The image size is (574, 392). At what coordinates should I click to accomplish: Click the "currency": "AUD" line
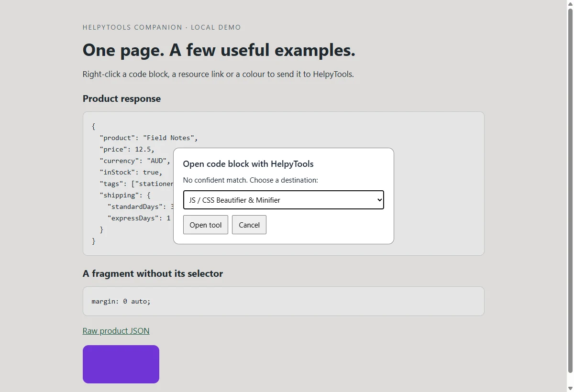tap(135, 161)
